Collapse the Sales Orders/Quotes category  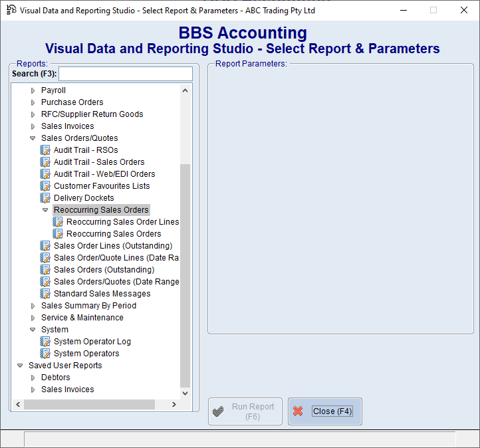point(33,138)
